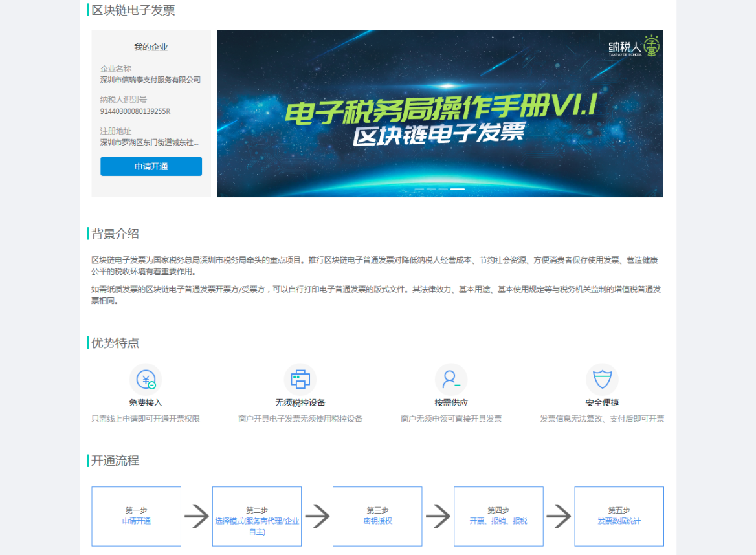Switch to the second banner slide indicator
The image size is (756, 555).
click(x=431, y=189)
